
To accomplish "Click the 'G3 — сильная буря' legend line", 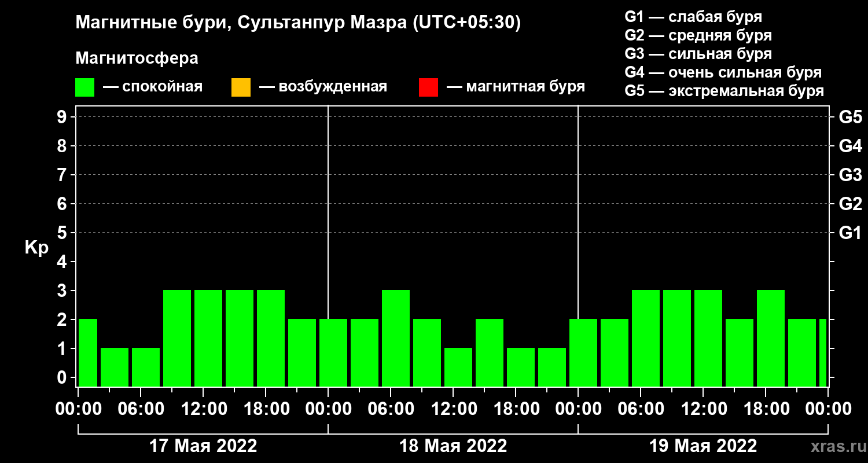I will coord(698,54).
